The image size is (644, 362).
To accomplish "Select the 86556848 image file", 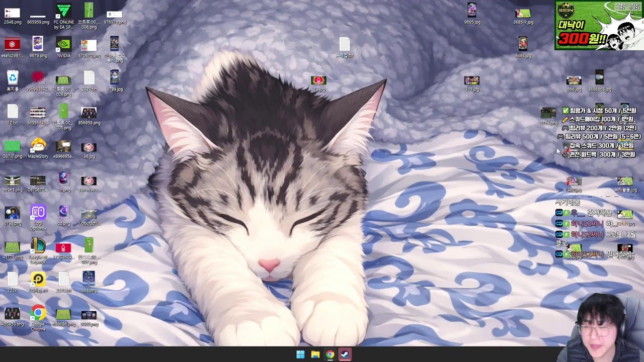I will tap(38, 113).
